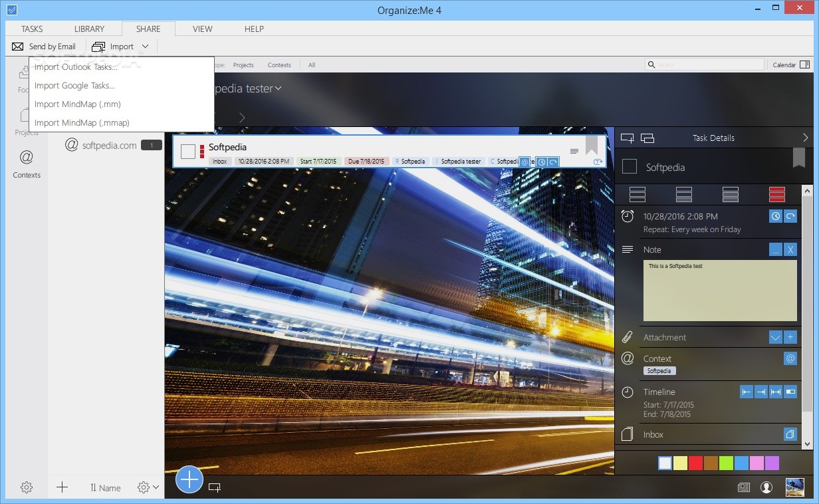Click the Inbox tag on Softpedia task
This screenshot has height=504, width=819.
click(x=220, y=162)
